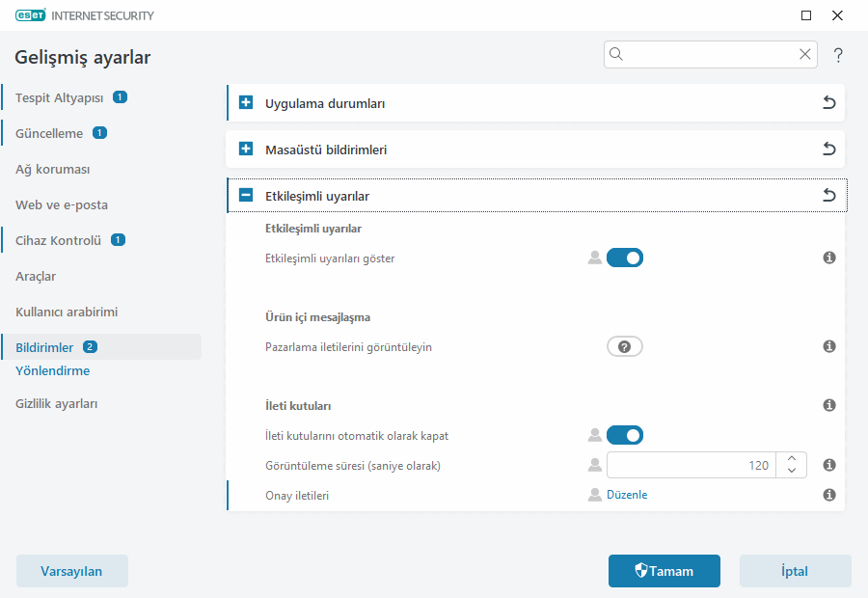
Task: Click the search input field
Action: [709, 55]
